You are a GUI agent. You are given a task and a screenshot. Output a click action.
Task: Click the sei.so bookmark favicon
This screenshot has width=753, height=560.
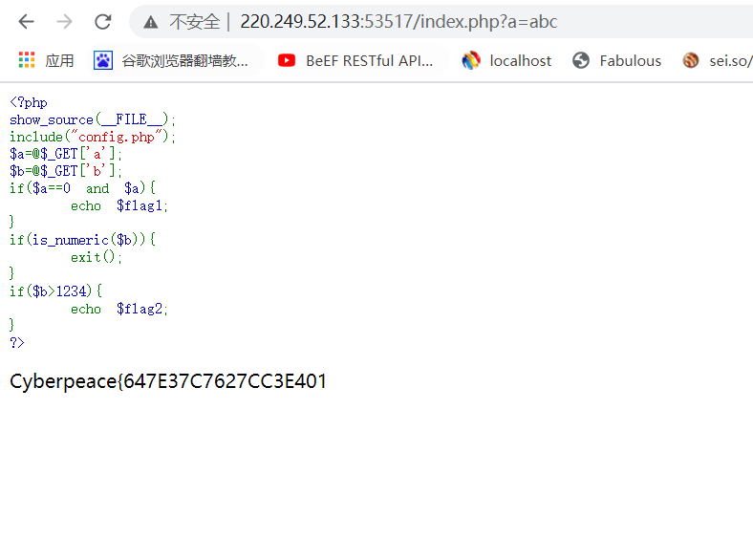coord(691,60)
